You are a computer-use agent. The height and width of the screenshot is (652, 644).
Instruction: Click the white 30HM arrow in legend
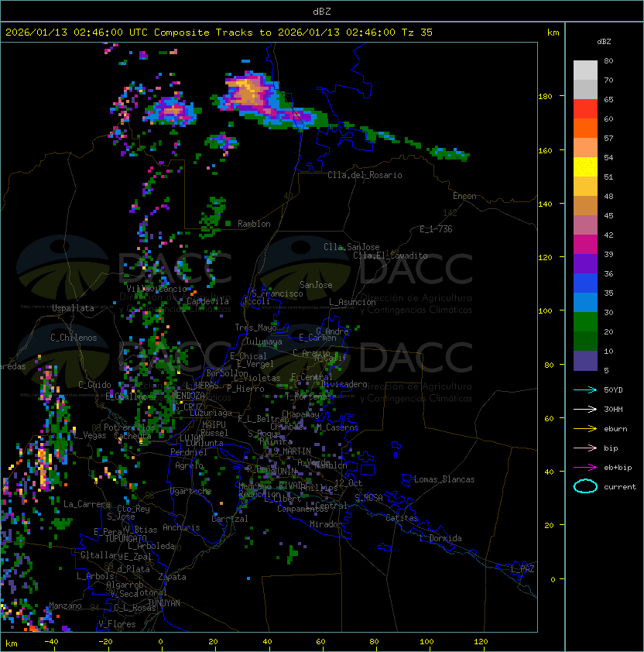[585, 409]
